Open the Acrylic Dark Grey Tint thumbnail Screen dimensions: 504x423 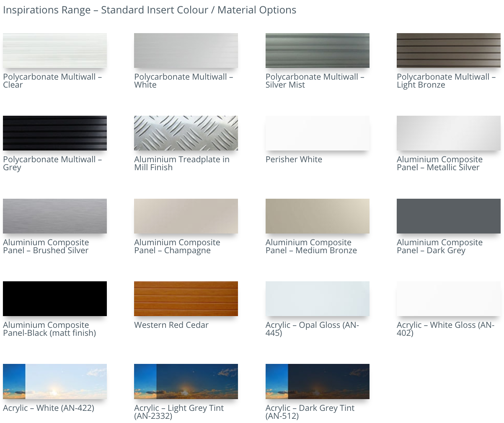point(318,381)
